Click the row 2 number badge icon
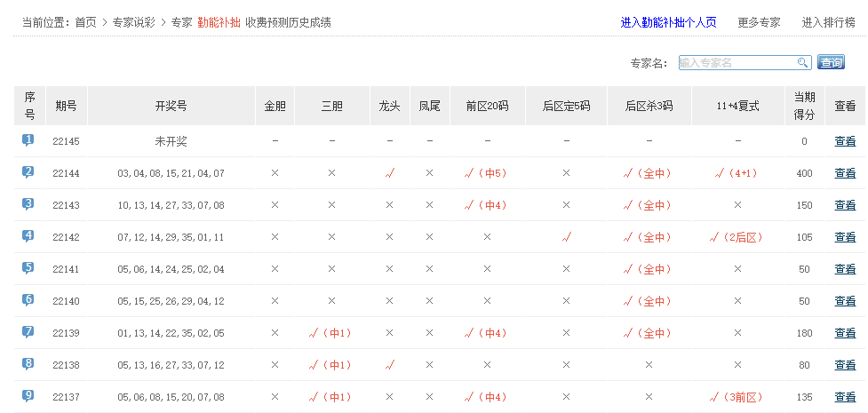Screen dimensions: 868x413 28,172
